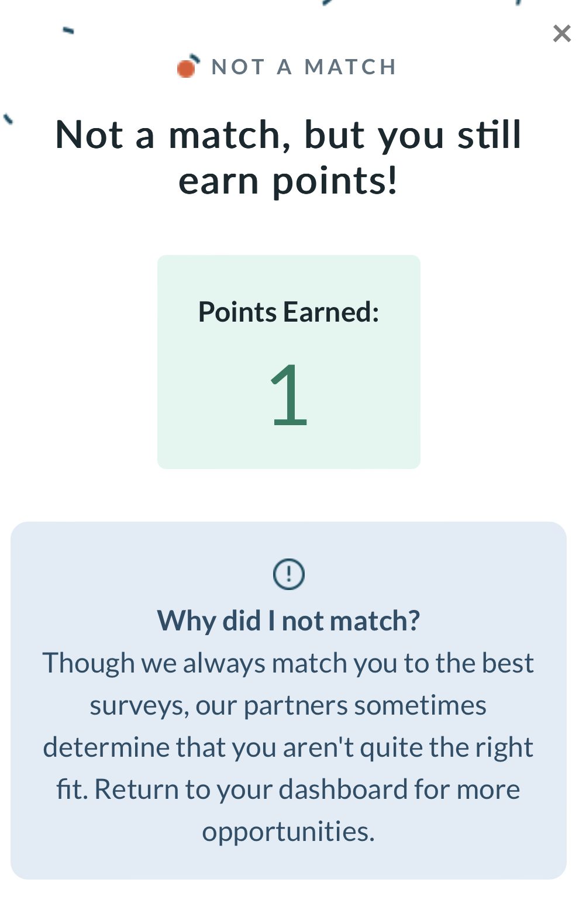The width and height of the screenshot is (579, 924).
Task: Select the Why did I not match heading
Action: pyautogui.click(x=289, y=620)
